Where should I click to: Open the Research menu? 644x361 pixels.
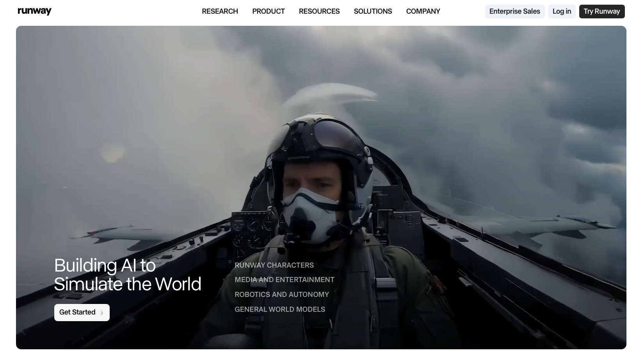tap(220, 11)
